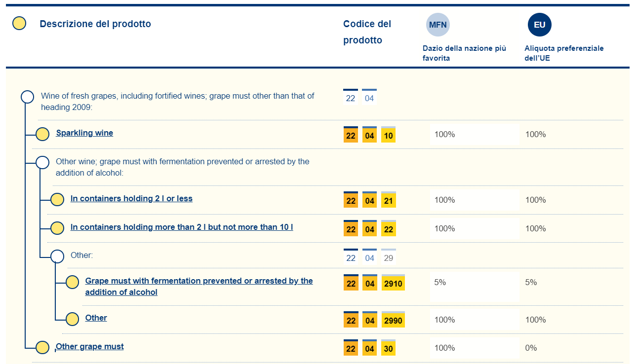Open the Other grape must link
This screenshot has width=636, height=364.
coord(90,347)
